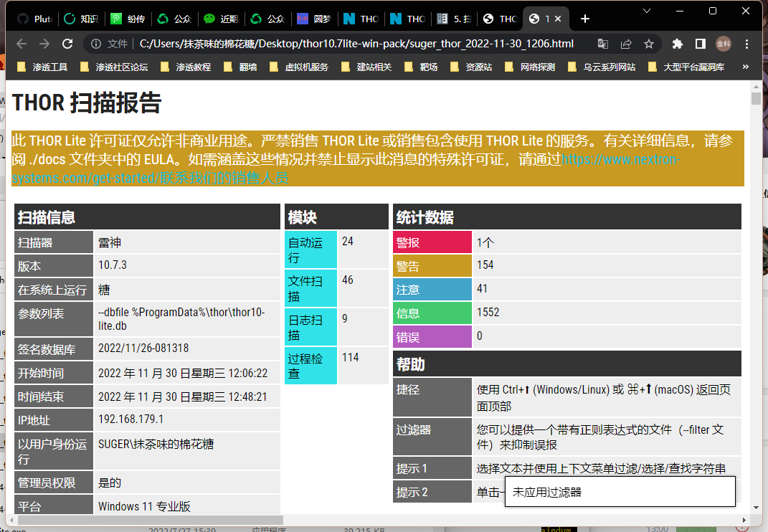
Task: Open a new browser tab
Action: pyautogui.click(x=585, y=19)
